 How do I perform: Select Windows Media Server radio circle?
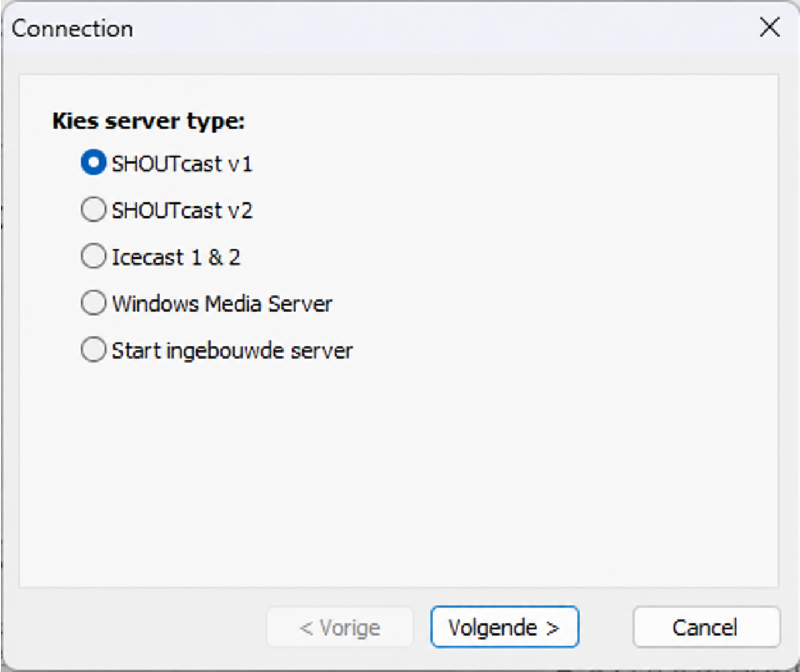(x=94, y=303)
